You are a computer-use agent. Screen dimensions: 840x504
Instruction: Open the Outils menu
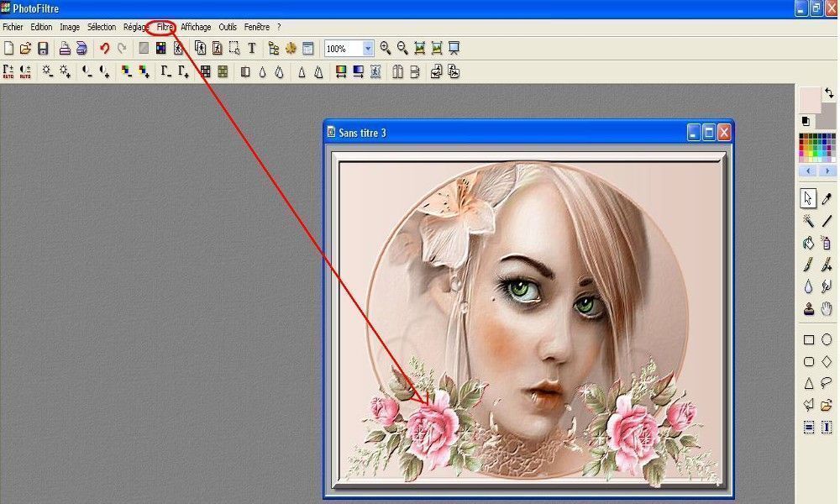pyautogui.click(x=228, y=27)
